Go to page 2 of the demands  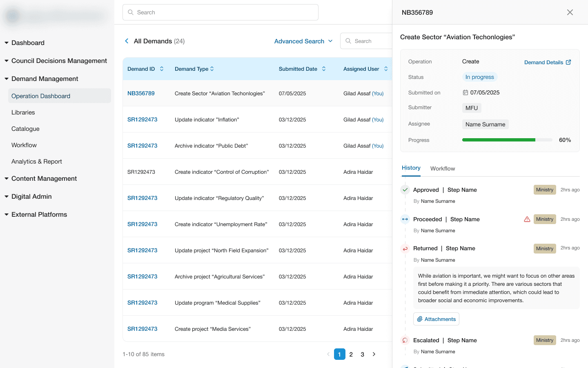[x=351, y=354]
